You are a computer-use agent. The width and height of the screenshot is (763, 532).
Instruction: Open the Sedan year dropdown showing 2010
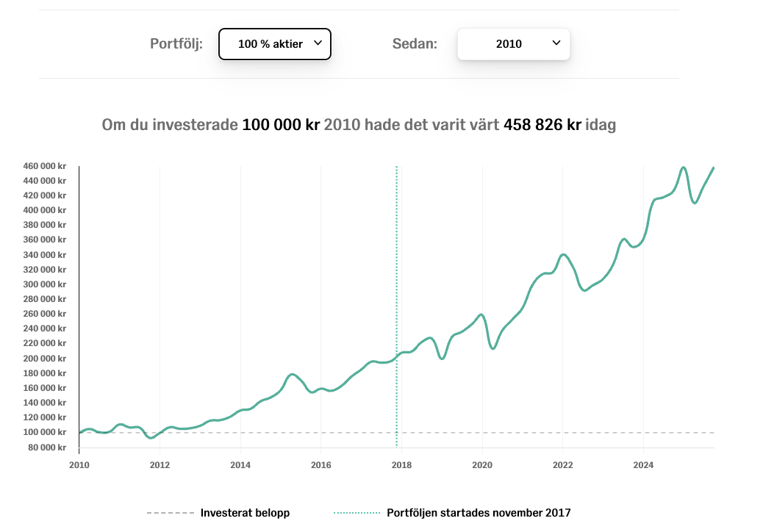[513, 44]
